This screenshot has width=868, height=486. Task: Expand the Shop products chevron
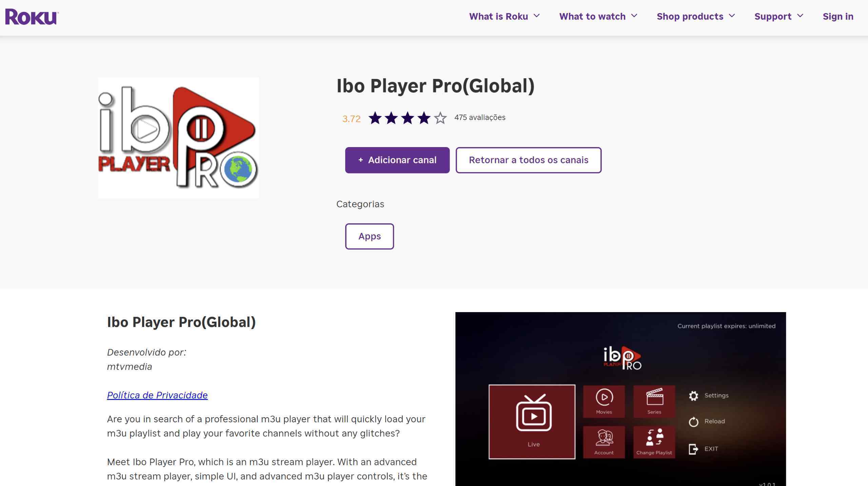coord(732,16)
